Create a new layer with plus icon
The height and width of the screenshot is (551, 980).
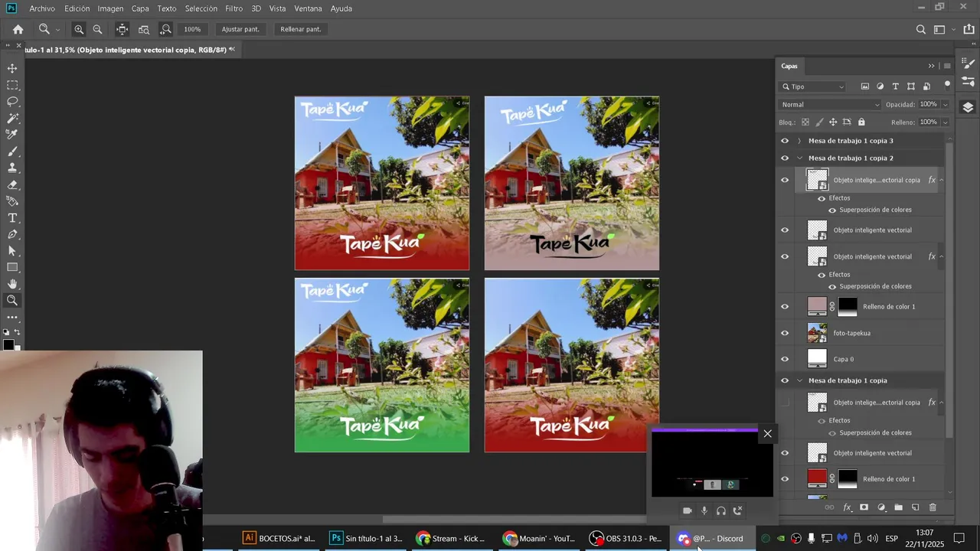915,507
